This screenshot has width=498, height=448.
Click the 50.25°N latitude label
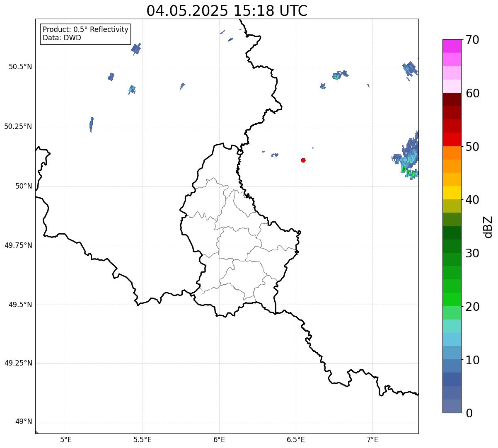[x=18, y=126]
